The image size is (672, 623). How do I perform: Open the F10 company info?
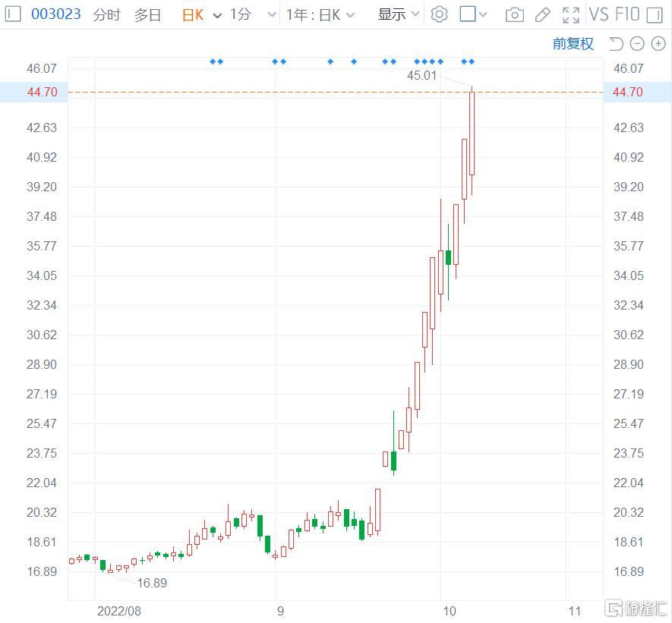627,14
